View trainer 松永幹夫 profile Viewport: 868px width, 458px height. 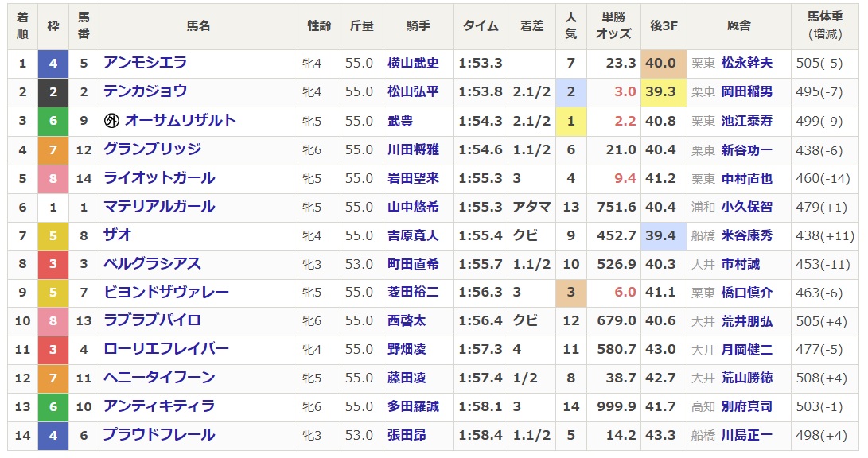pyautogui.click(x=746, y=63)
